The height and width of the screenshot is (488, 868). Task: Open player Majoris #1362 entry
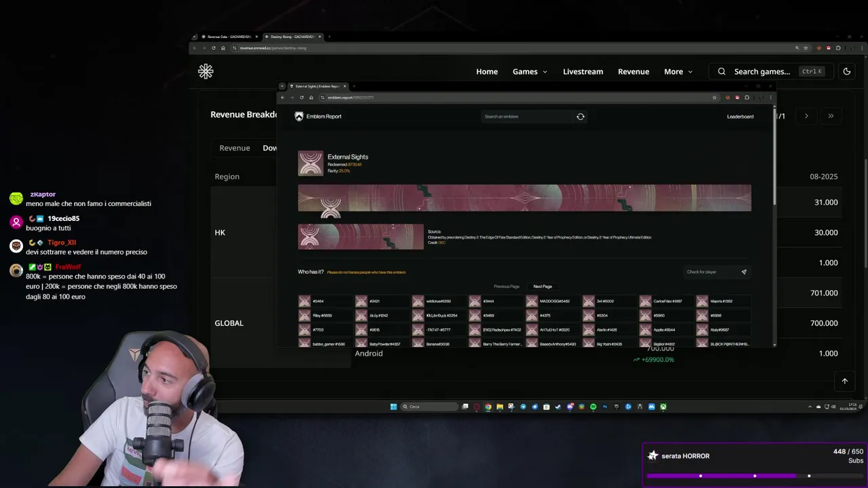(x=723, y=301)
